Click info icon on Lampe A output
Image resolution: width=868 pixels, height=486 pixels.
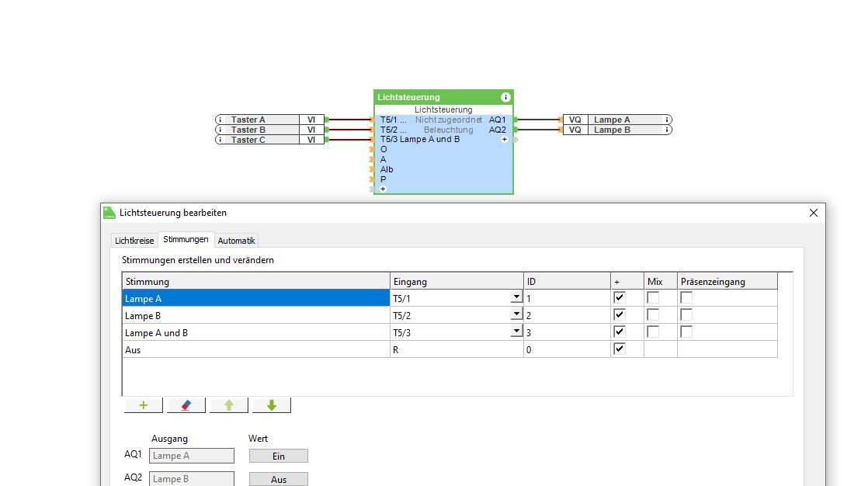(667, 120)
